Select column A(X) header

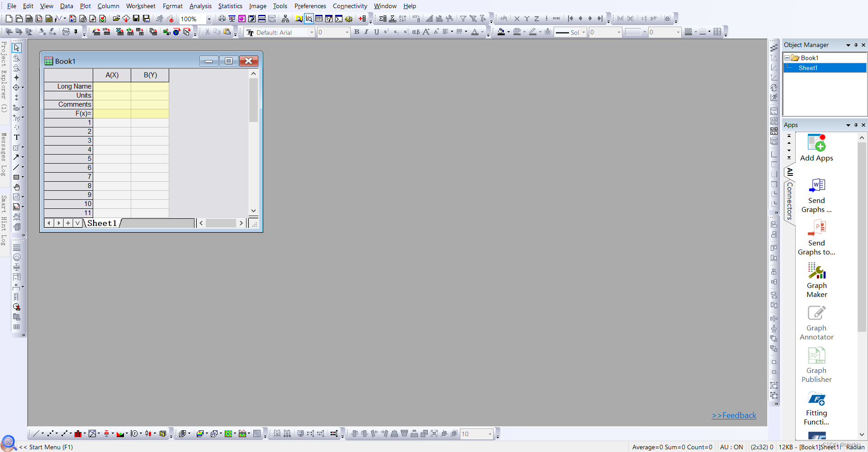(112, 75)
